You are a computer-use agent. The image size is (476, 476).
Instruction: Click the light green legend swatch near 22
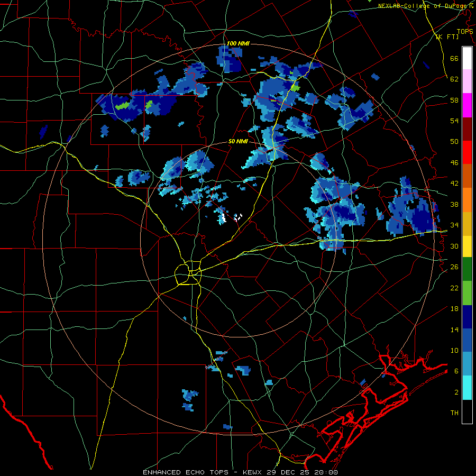coord(467,293)
